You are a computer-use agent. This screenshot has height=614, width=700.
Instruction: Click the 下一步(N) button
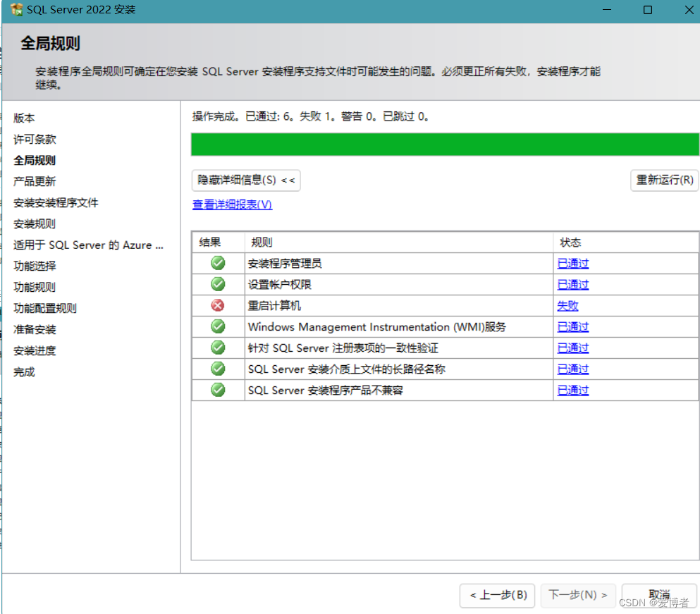577,595
